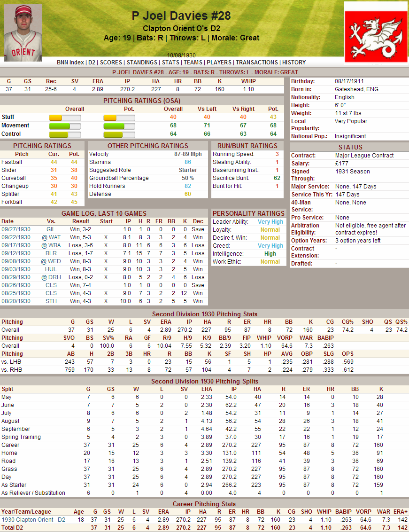Image resolution: width=409 pixels, height=532 pixels.
Task: Click the ERA+ column header
Action: pyautogui.click(x=401, y=512)
